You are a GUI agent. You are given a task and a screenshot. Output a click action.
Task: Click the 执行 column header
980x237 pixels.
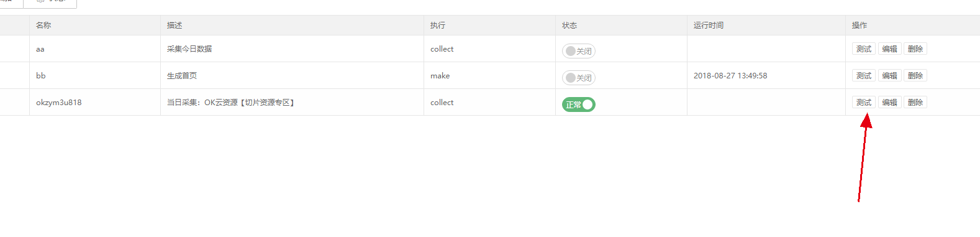point(438,26)
